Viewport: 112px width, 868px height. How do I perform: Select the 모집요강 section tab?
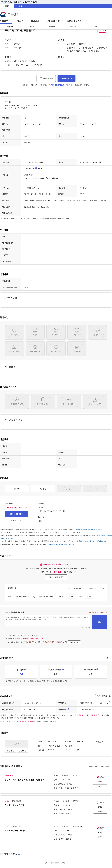10,27
